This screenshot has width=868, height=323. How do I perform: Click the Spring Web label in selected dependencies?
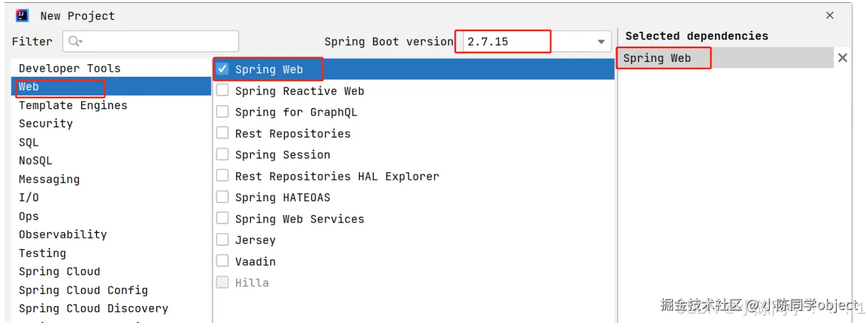(x=657, y=58)
